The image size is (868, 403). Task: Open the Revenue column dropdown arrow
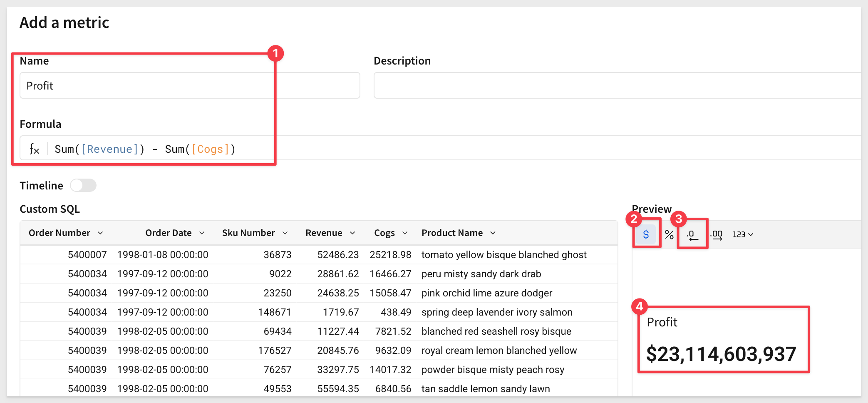coord(352,233)
